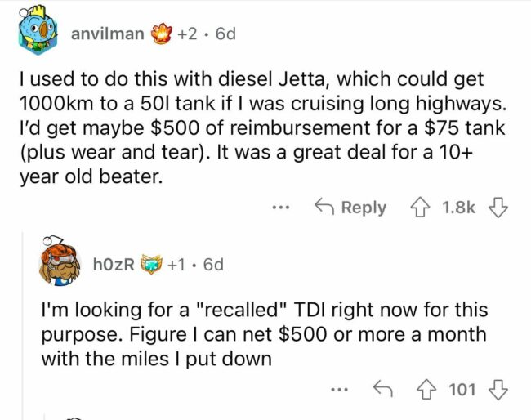
Task: Click Reply under anvilman's comment
Action: (350, 208)
